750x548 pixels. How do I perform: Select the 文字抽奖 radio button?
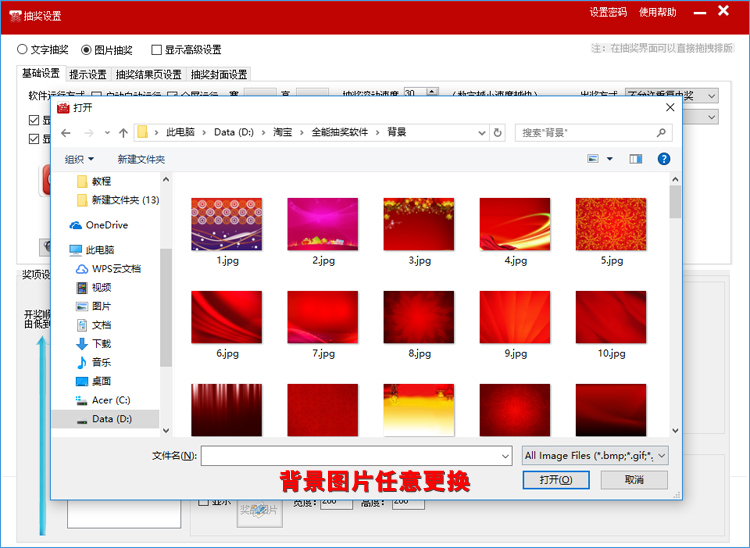pos(23,49)
